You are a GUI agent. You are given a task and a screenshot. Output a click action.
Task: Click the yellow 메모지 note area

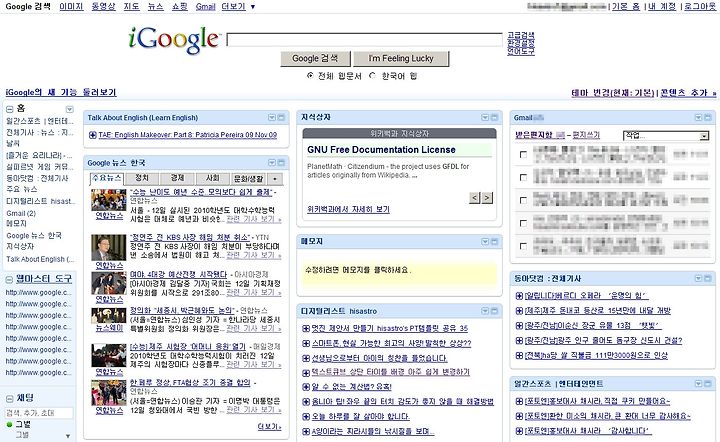(x=399, y=274)
